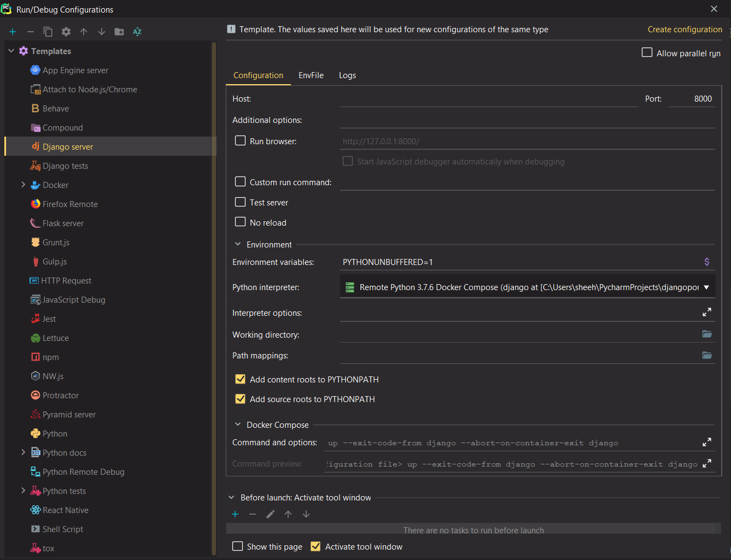Image resolution: width=731 pixels, height=560 pixels.
Task: Collapse the Docker Compose section
Action: [237, 424]
